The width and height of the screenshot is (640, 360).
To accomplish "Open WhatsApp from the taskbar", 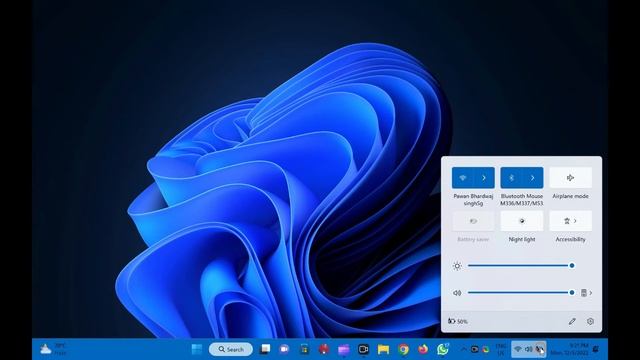I will pyautogui.click(x=443, y=349).
